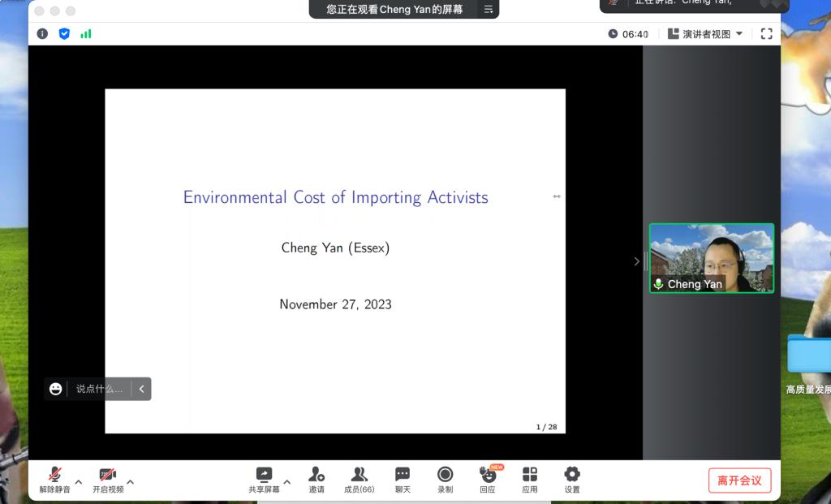
Task: Click the 说点什么 chat input field
Action: point(99,389)
